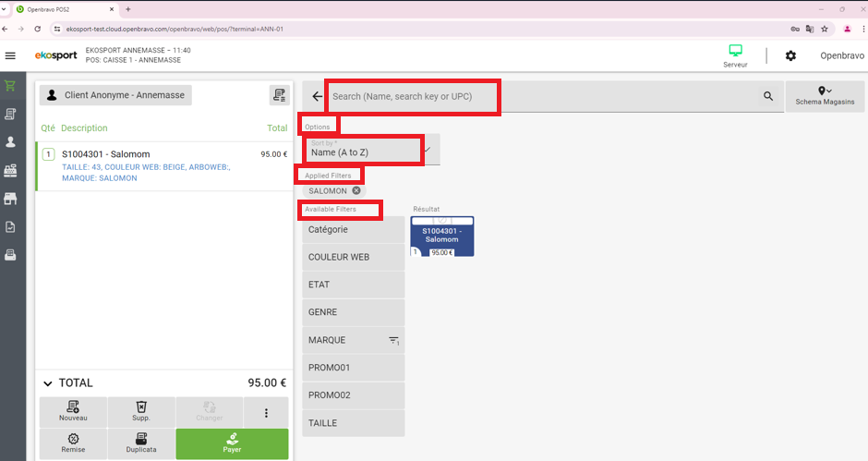
Task: Select the shopping cart sidebar icon
Action: [x=10, y=86]
